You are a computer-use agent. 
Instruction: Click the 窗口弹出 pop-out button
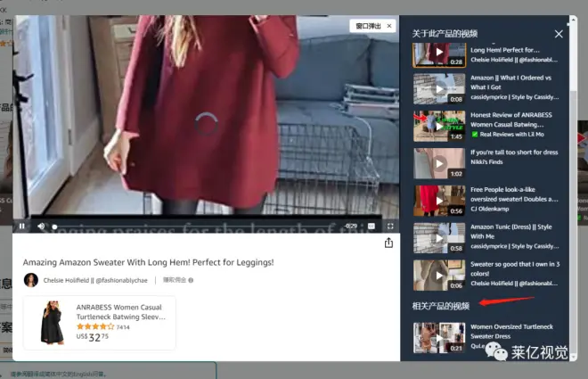(372, 26)
